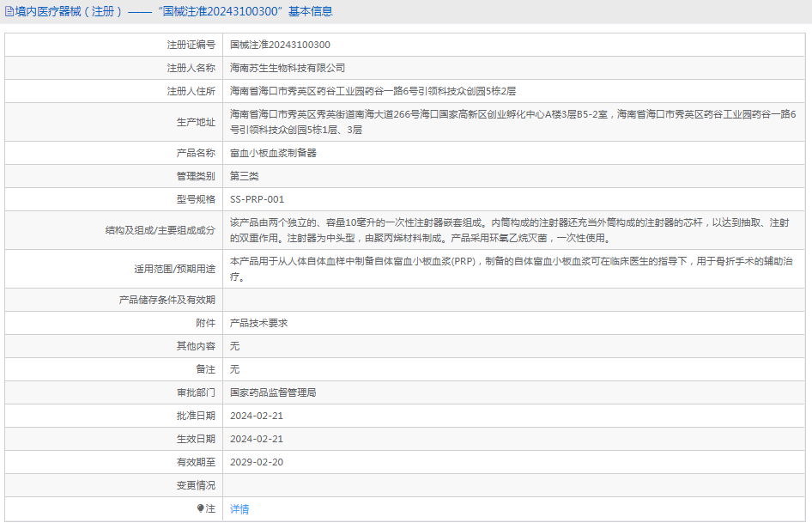812x529 pixels.
Task: Click the 审批部门 label
Action: pyautogui.click(x=195, y=392)
